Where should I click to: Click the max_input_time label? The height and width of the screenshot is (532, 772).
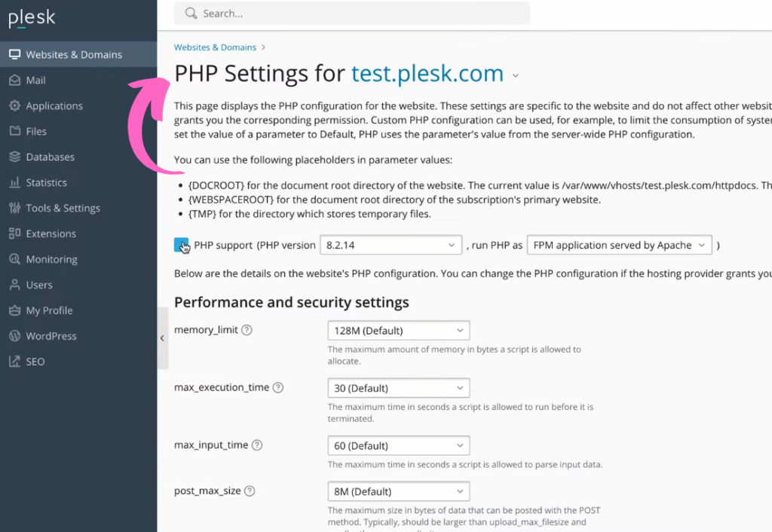(x=211, y=445)
